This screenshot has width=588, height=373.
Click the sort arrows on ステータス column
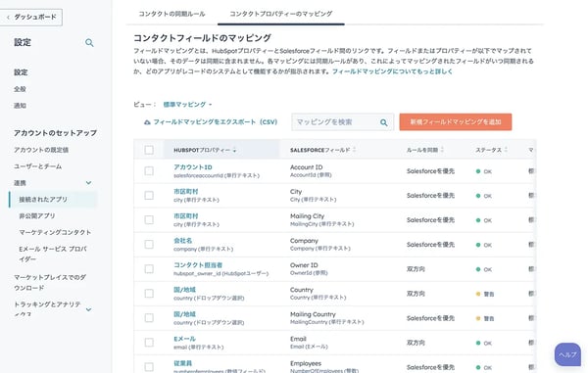tap(506, 150)
